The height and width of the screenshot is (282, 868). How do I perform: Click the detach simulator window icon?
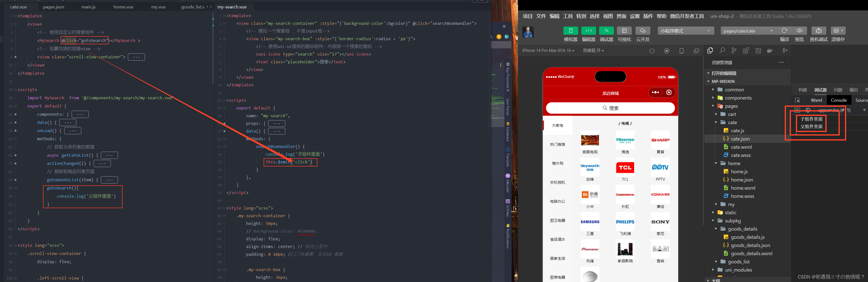pyautogui.click(x=696, y=51)
